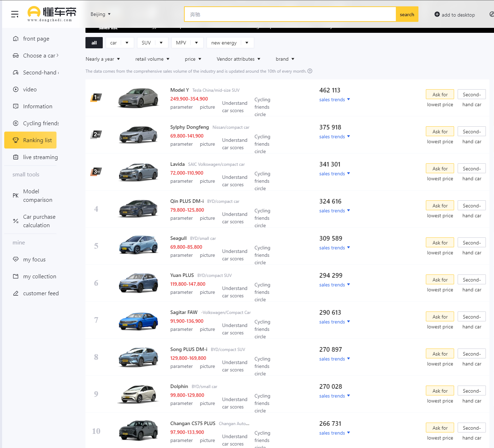Click the add to desktop link
494x448 pixels.
pos(454,14)
